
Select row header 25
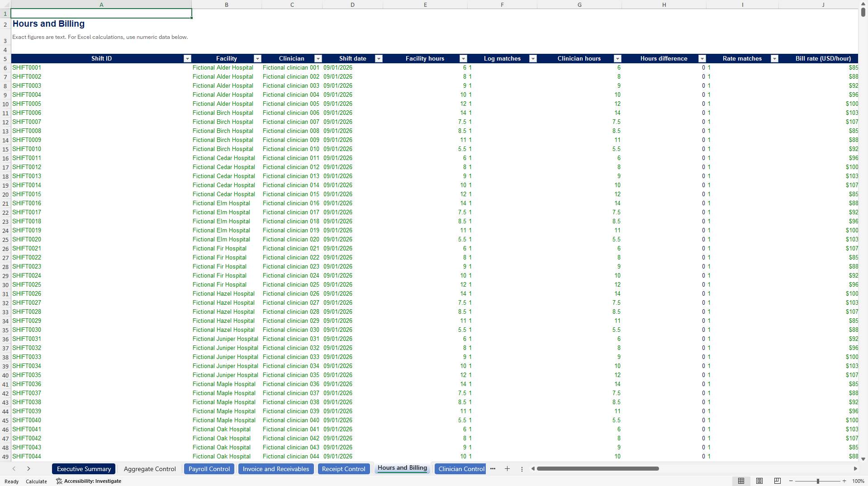5,240
